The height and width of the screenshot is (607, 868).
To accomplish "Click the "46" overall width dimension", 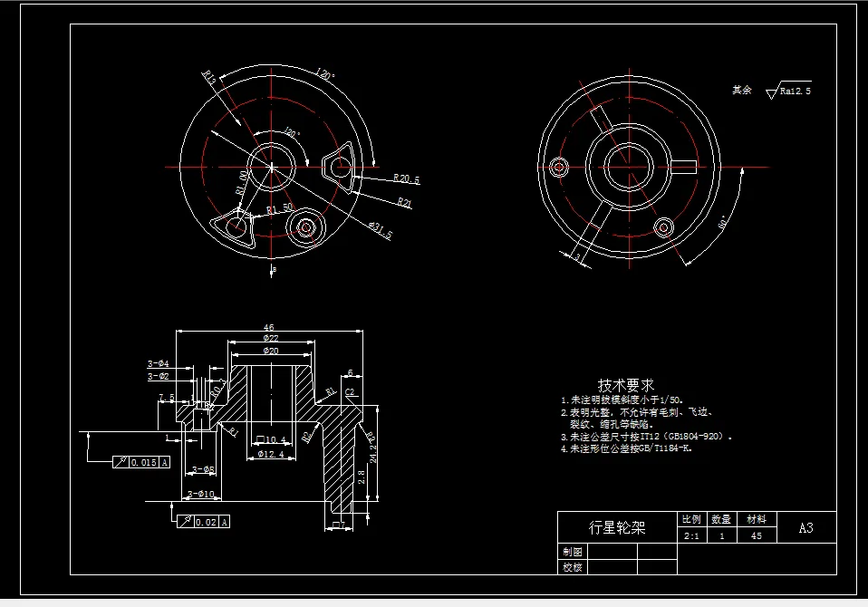I will [268, 327].
